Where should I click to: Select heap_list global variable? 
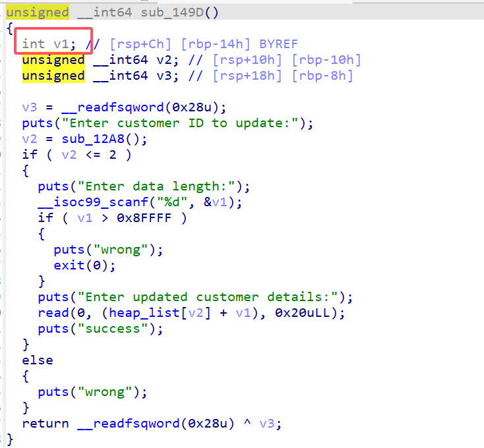point(144,313)
